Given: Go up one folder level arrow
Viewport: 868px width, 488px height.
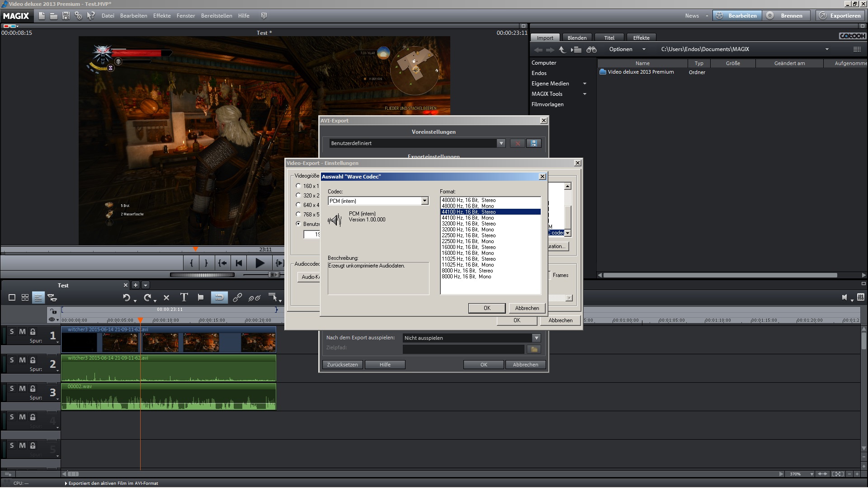Looking at the screenshot, I should (561, 49).
